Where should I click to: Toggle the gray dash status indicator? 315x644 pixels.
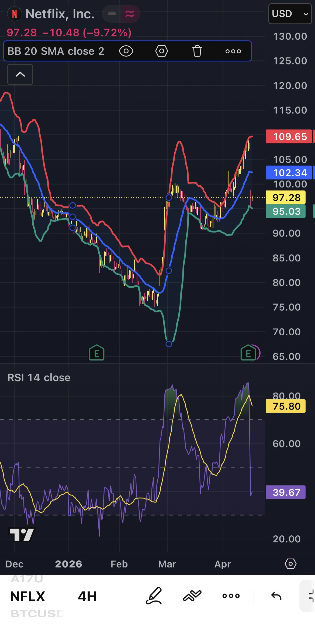112,14
